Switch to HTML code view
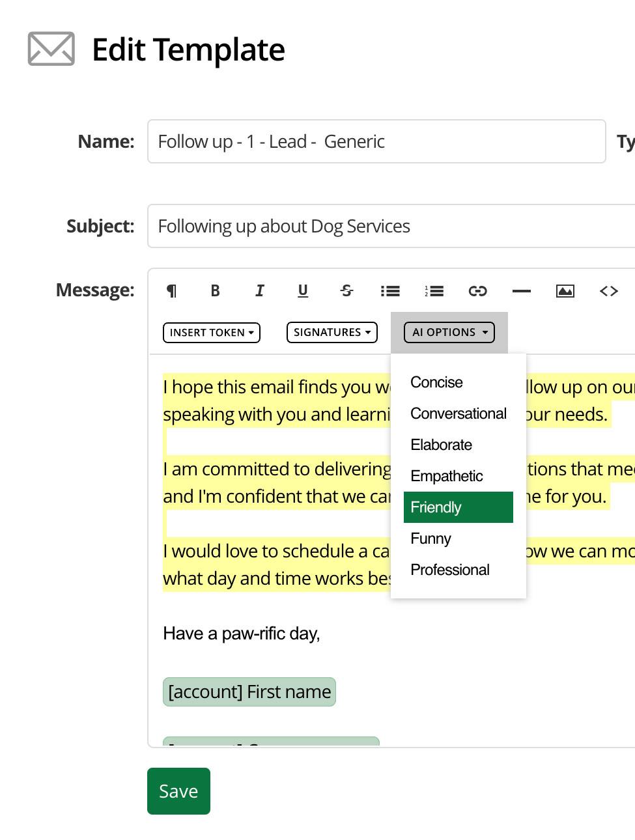This screenshot has width=635, height=840. tap(608, 291)
